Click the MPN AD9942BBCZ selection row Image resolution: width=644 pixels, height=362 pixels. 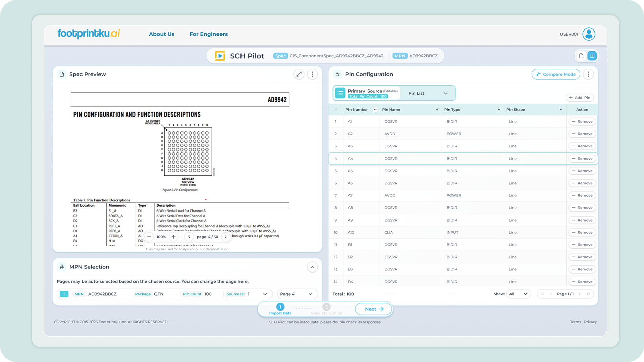click(x=165, y=294)
